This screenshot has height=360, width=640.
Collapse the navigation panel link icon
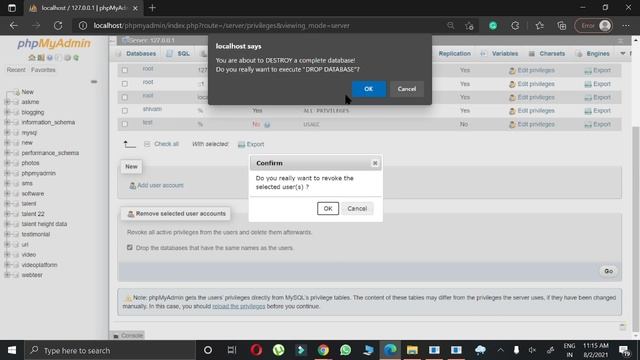[94, 82]
